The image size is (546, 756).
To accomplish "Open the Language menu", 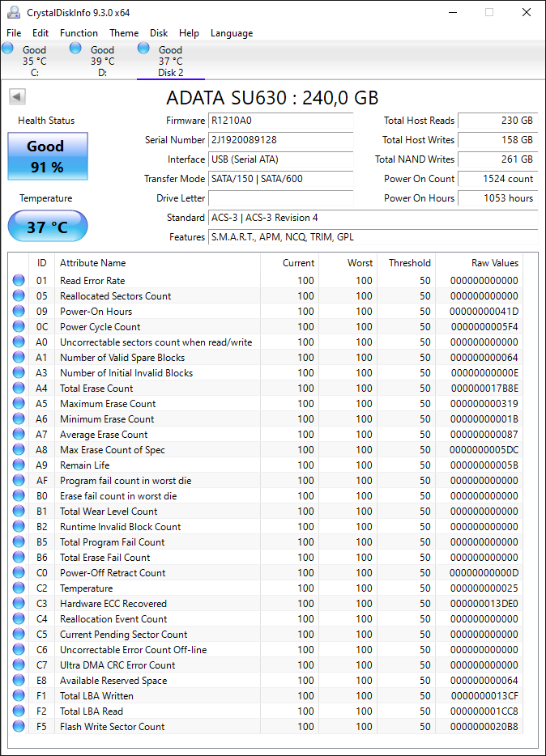I will coord(232,33).
